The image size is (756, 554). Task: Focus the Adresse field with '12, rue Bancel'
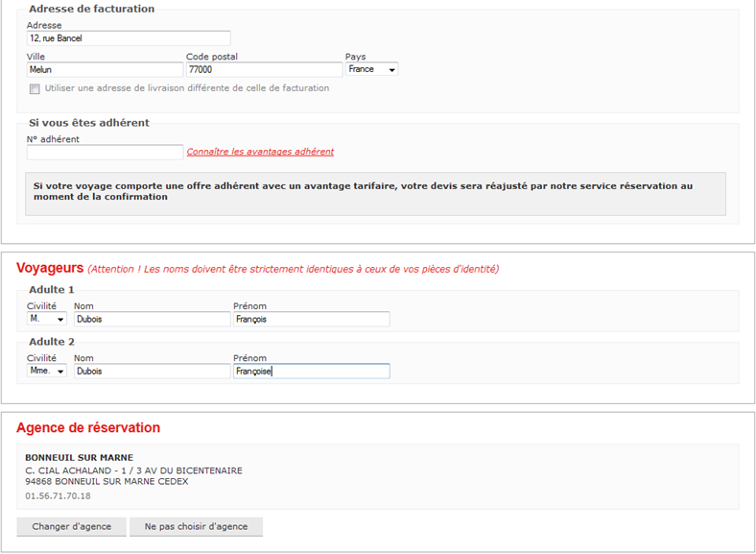pyautogui.click(x=115, y=38)
